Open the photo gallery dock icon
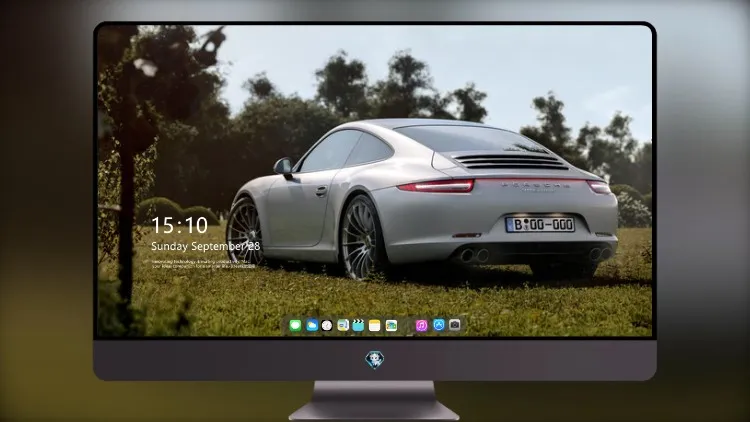Screen dimensions: 750x422 point(391,325)
